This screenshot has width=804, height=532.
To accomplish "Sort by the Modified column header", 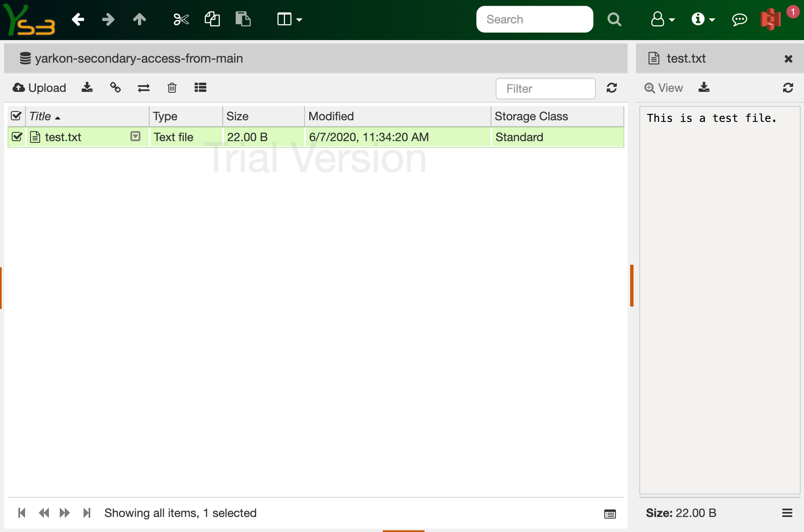I will tap(331, 116).
